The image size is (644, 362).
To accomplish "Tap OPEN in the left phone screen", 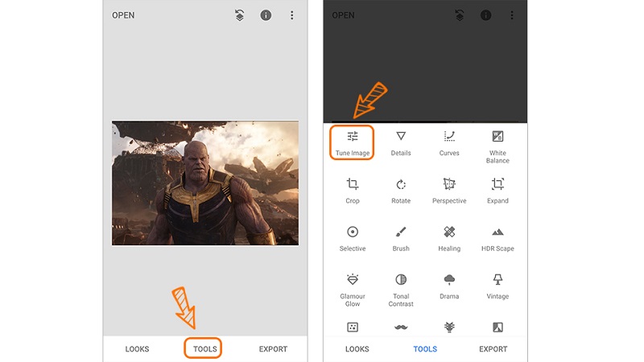I will point(123,15).
